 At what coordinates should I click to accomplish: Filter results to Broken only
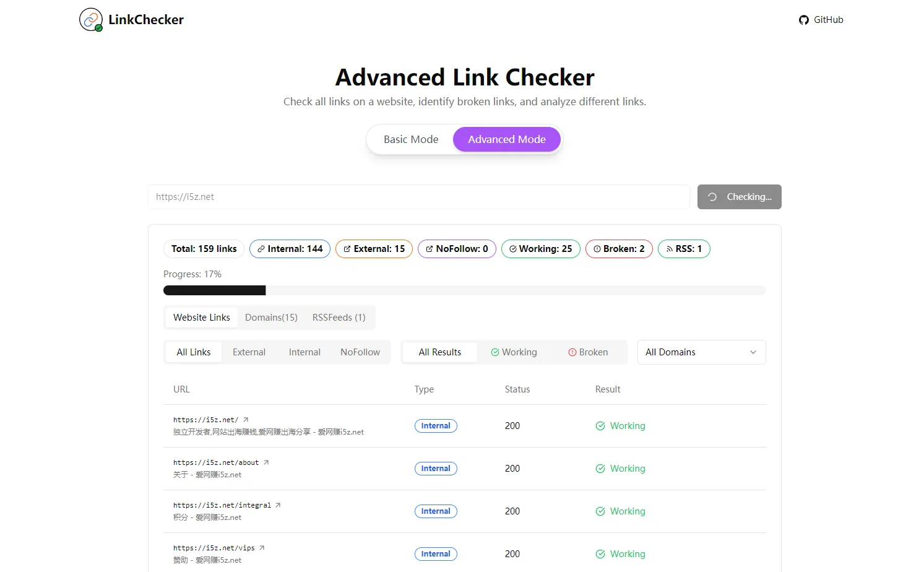(x=588, y=352)
